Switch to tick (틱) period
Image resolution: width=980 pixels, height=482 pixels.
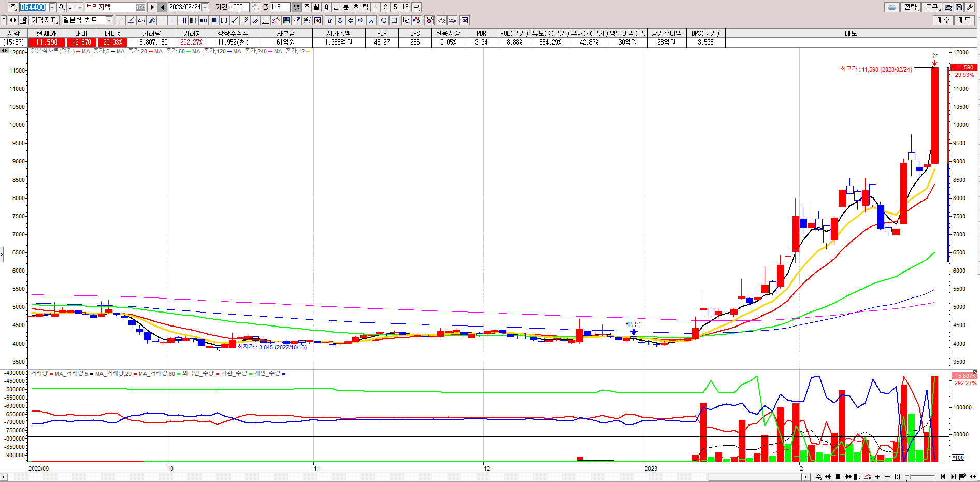pyautogui.click(x=366, y=7)
